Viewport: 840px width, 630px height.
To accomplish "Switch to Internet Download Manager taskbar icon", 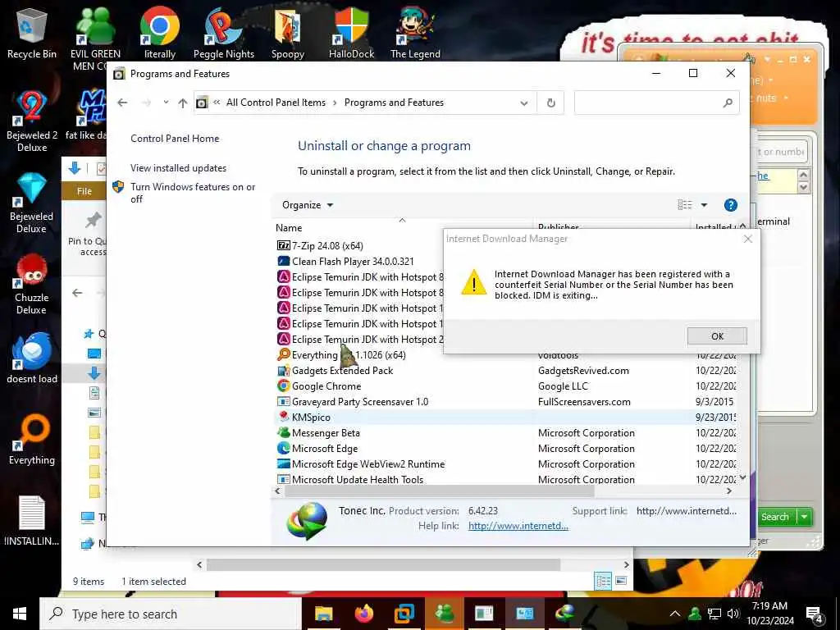I will [x=564, y=614].
